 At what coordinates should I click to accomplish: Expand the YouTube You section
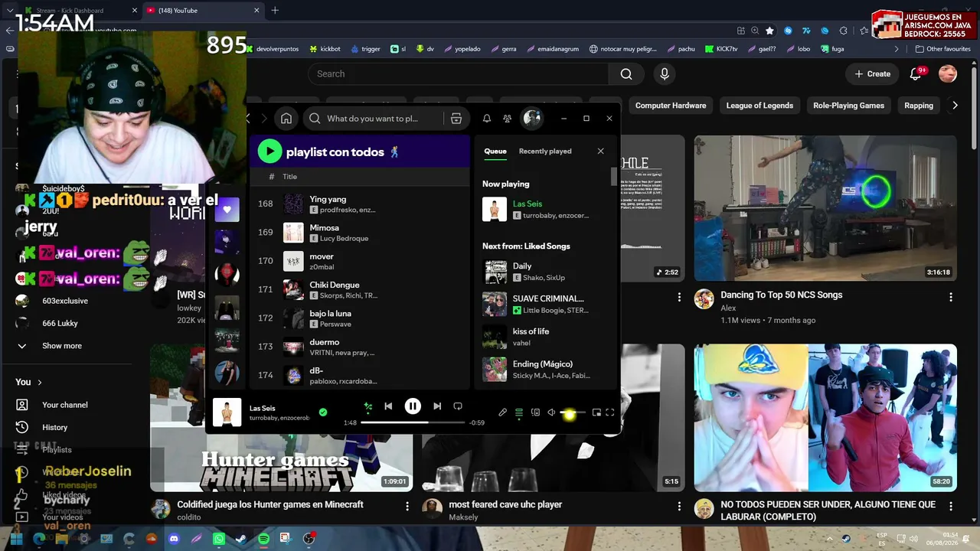29,382
